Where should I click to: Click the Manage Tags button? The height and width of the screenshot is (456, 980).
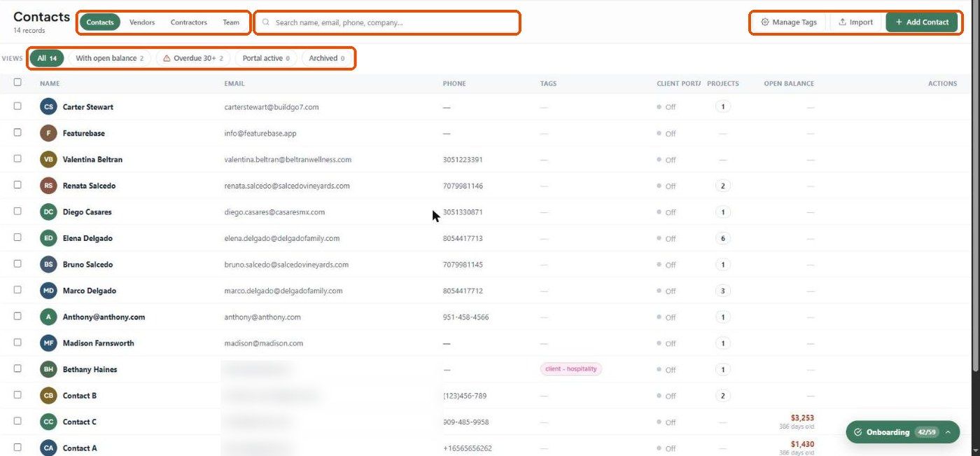[x=789, y=22]
